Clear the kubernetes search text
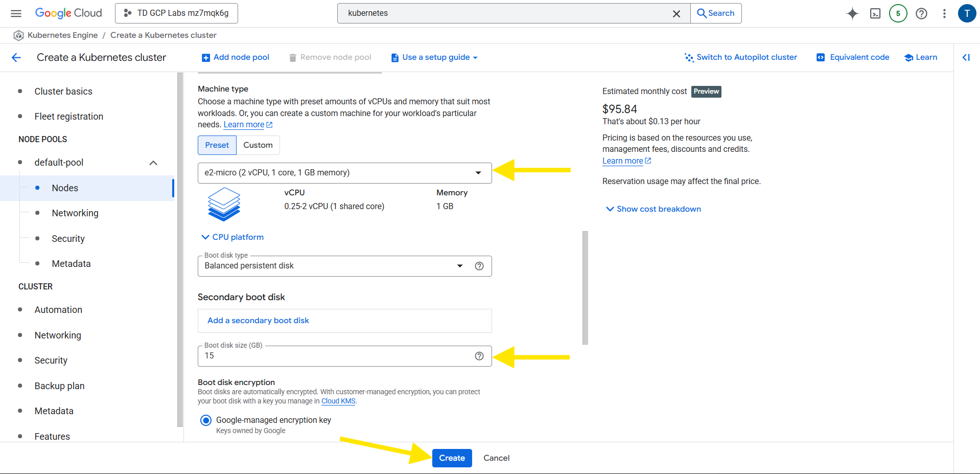 pyautogui.click(x=676, y=14)
